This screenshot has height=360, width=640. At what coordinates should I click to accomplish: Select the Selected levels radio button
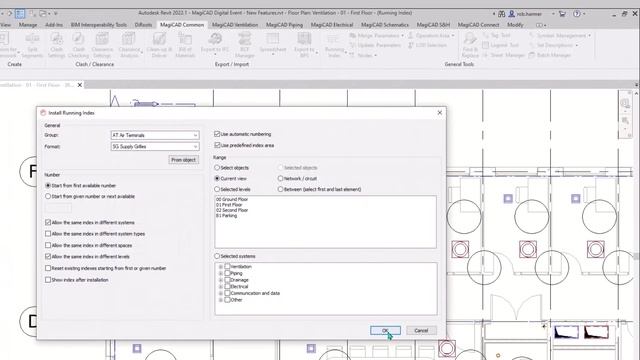[217, 189]
